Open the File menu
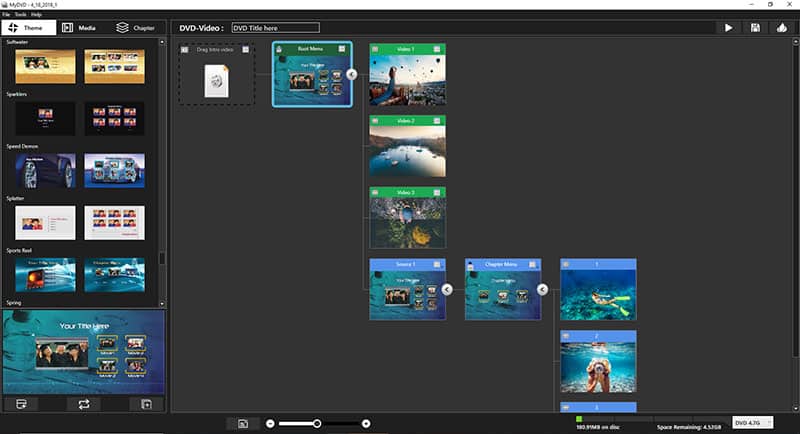 [6, 14]
